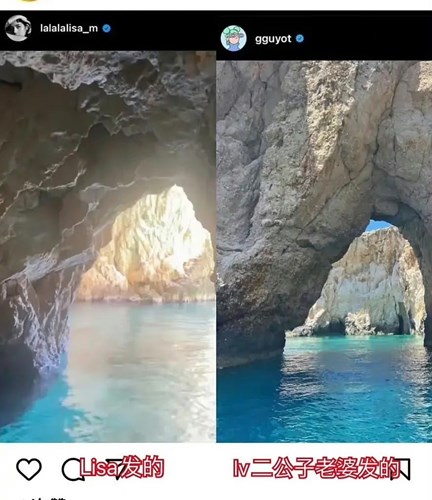432x500 pixels.
Task: Visit the lalalalisa_m username link
Action: (x=69, y=28)
